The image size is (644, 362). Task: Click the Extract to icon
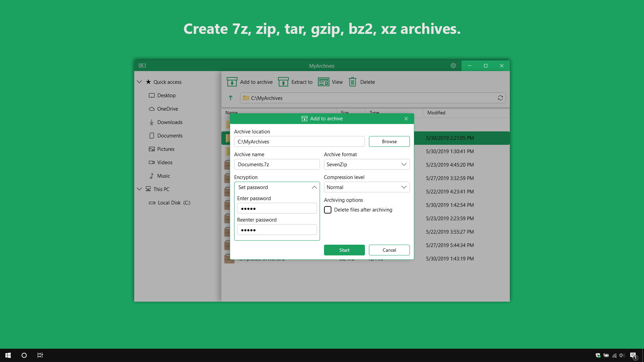pyautogui.click(x=283, y=82)
